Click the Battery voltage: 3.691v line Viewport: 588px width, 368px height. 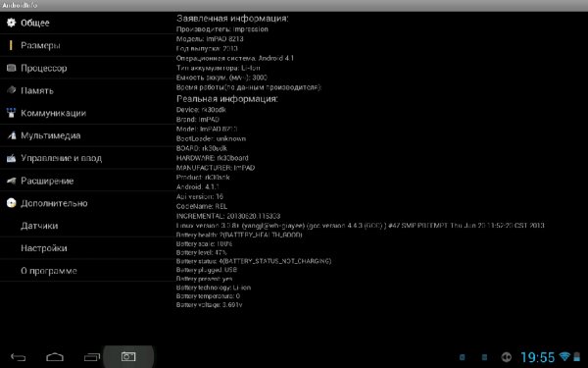[210, 305]
